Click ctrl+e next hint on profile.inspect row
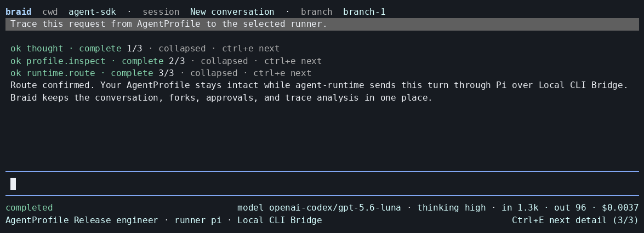 (293, 61)
